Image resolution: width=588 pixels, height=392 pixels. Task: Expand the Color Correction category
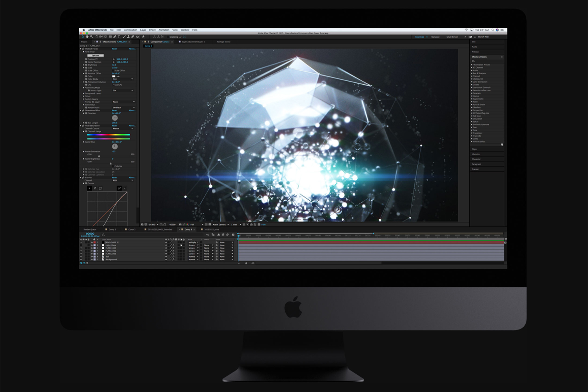click(x=472, y=82)
